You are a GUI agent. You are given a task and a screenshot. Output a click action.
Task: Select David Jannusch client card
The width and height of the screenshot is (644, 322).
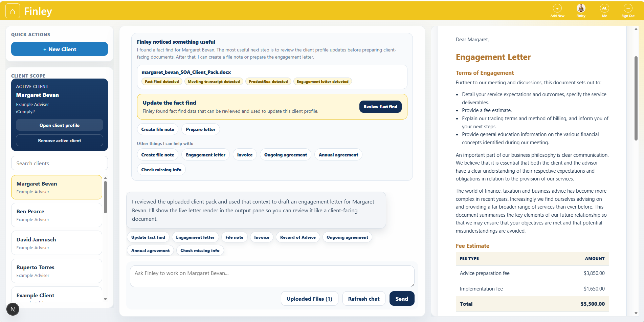pos(57,243)
